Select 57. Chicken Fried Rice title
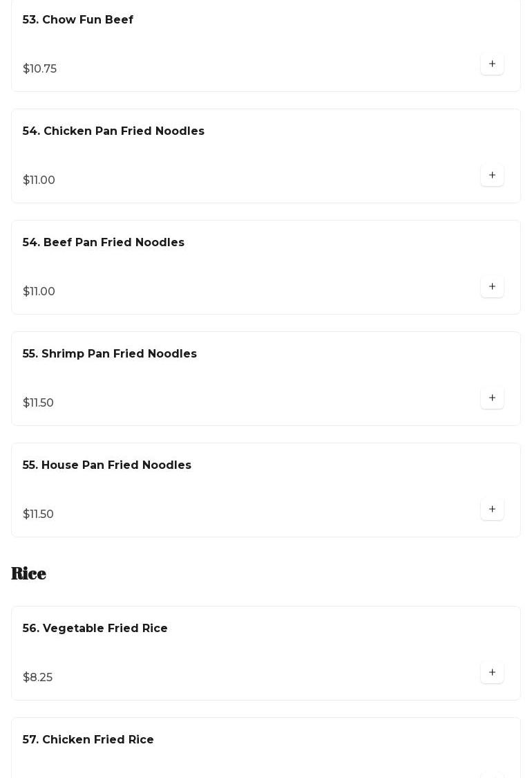This screenshot has width=532, height=778. tap(88, 740)
